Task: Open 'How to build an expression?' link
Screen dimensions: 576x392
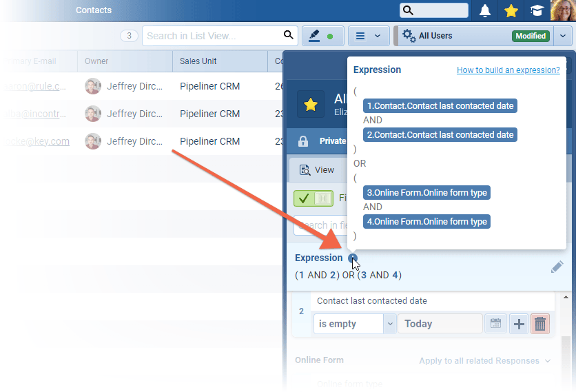Action: 508,70
